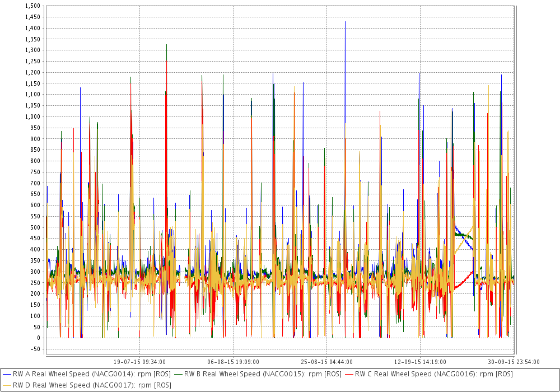560x392 pixels.
Task: Click the RW B Real Wheel Speed legend entry
Action: pyautogui.click(x=258, y=374)
